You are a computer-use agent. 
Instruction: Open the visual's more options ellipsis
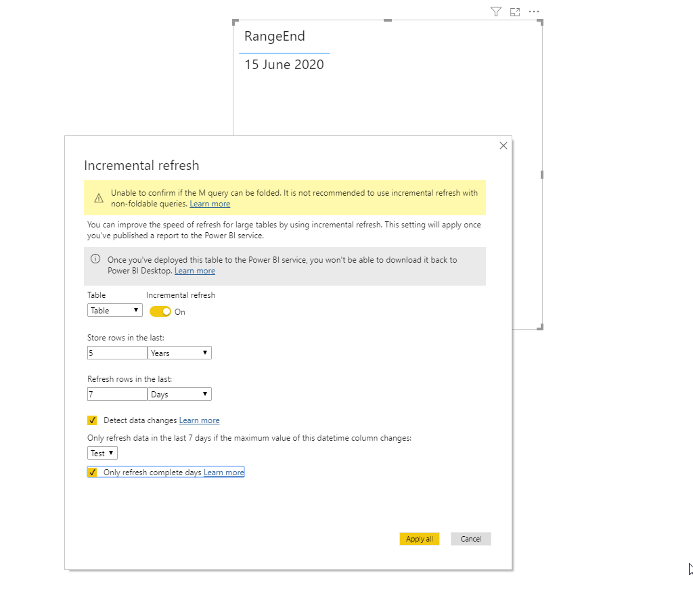[x=534, y=12]
